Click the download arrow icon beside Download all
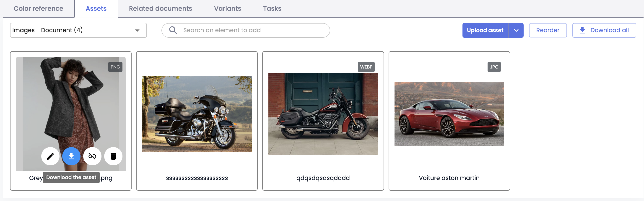The height and width of the screenshot is (201, 644). click(x=582, y=30)
